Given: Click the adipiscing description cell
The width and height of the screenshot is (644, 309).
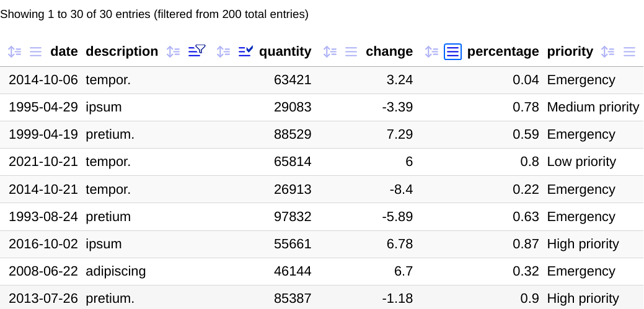Looking at the screenshot, I should [x=116, y=271].
